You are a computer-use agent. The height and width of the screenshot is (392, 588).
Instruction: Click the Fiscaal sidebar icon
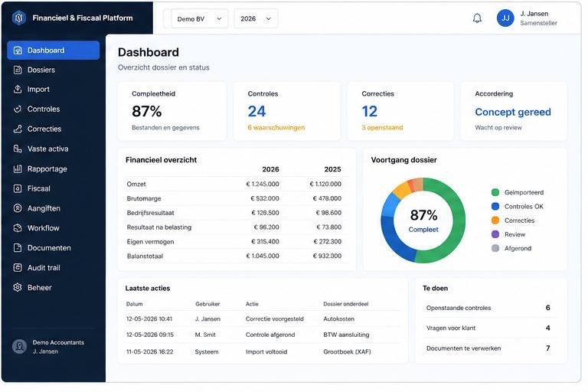[x=18, y=188]
